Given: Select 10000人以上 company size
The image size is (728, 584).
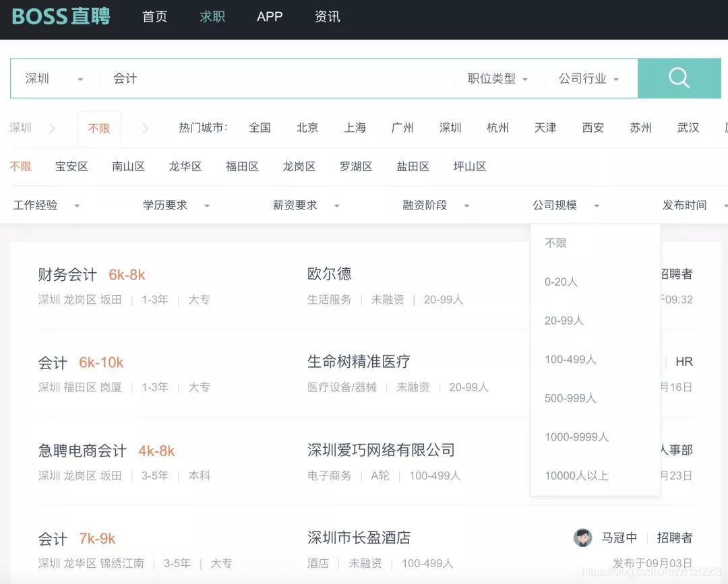Looking at the screenshot, I should [576, 476].
